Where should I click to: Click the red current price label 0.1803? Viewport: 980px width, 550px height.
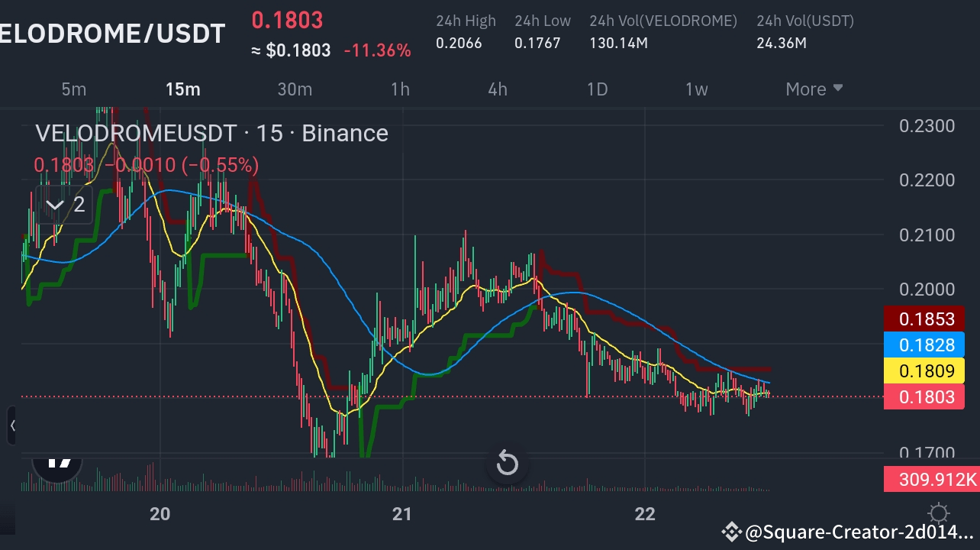tap(924, 396)
